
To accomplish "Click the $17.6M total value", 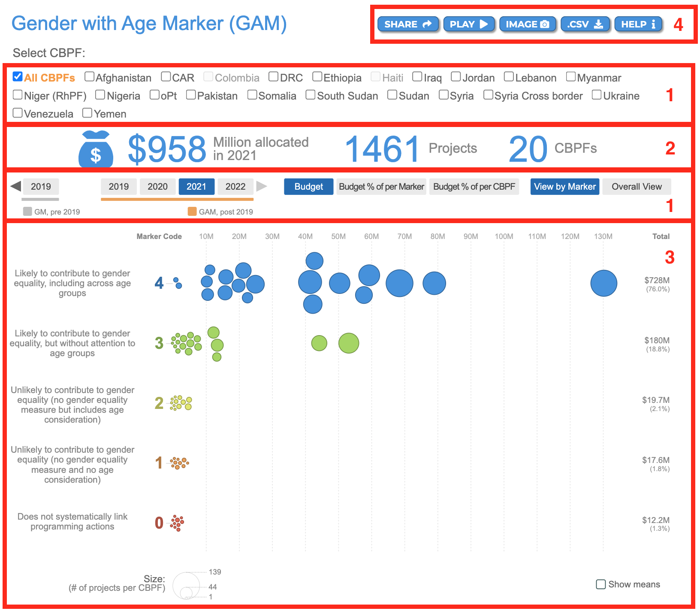I will click(655, 460).
